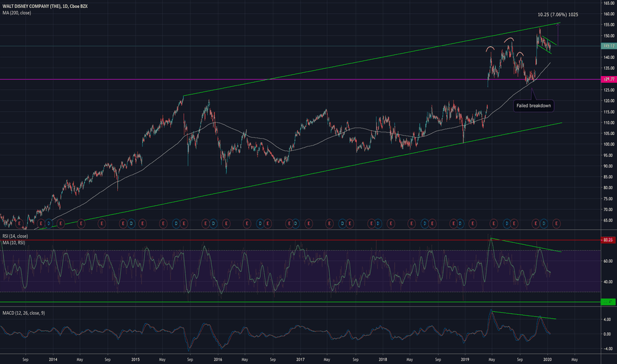Click the 'Failed breakdown' callout annotation
Viewport: 617px width, 364px height.
(x=534, y=105)
